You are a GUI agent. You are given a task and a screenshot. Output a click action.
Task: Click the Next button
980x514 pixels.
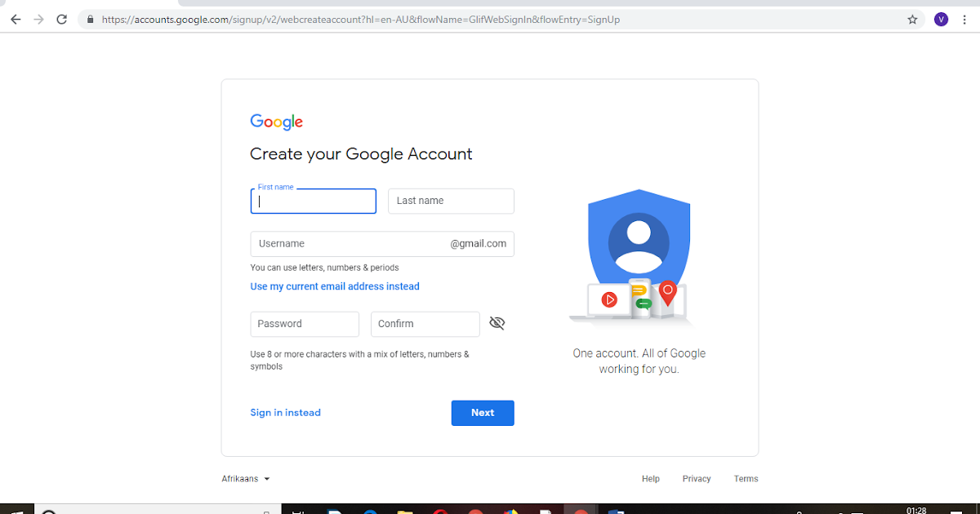click(483, 413)
